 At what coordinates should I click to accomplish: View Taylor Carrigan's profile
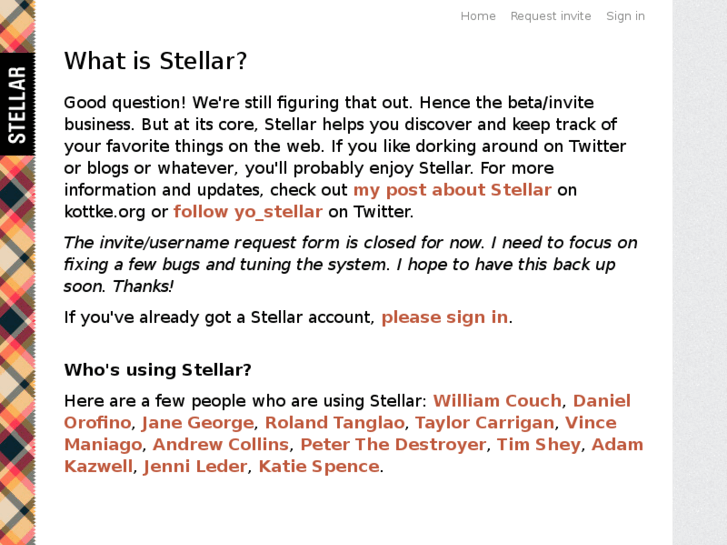[484, 423]
